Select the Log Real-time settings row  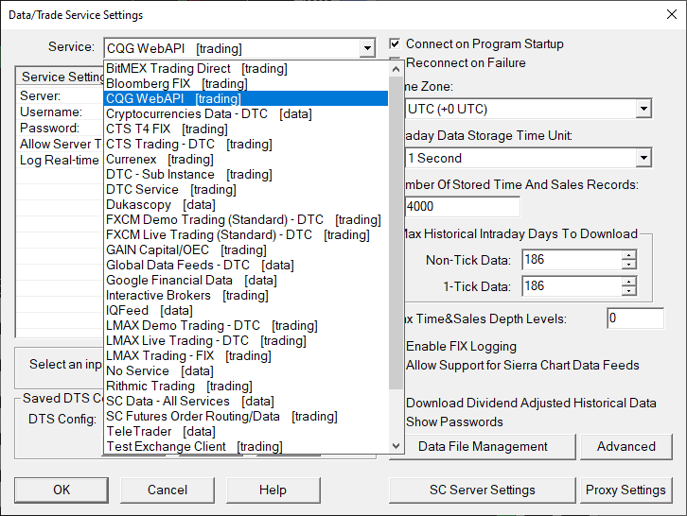(x=60, y=160)
